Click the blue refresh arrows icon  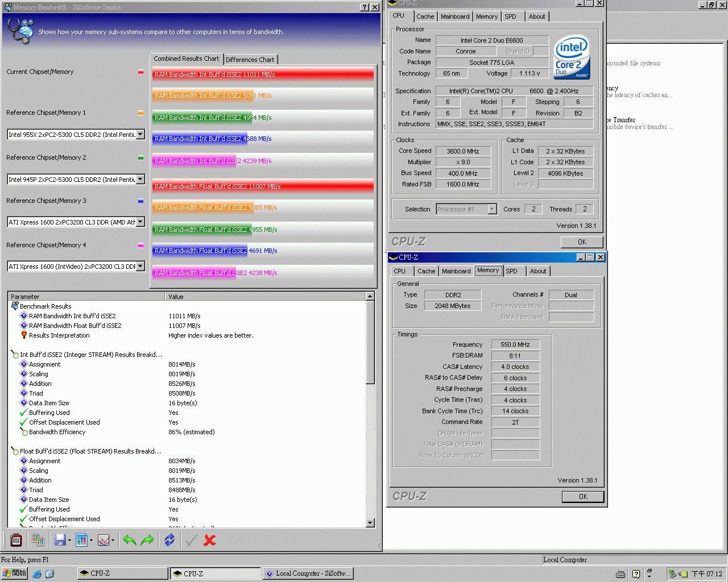click(x=169, y=540)
